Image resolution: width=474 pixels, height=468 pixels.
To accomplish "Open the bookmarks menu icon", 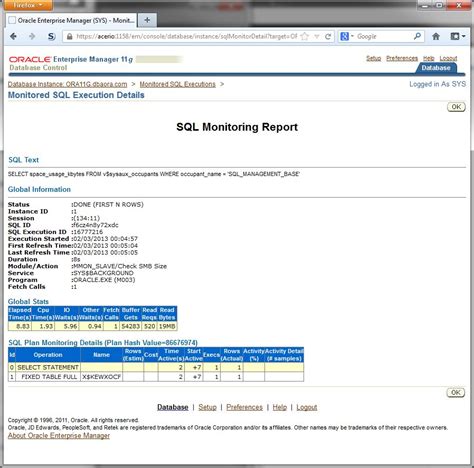I will click(x=458, y=36).
